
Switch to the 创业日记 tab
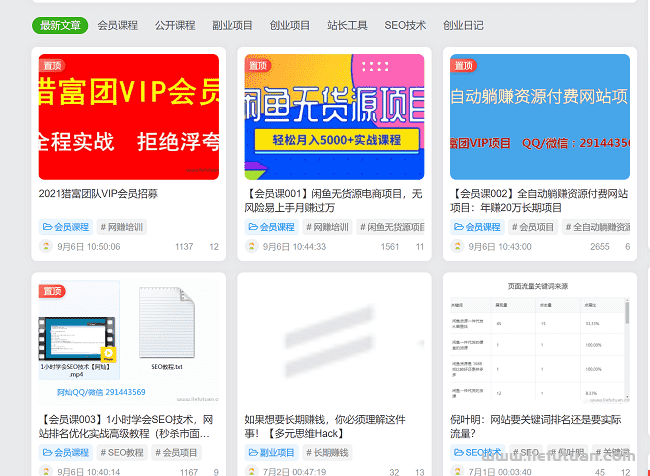(x=463, y=25)
